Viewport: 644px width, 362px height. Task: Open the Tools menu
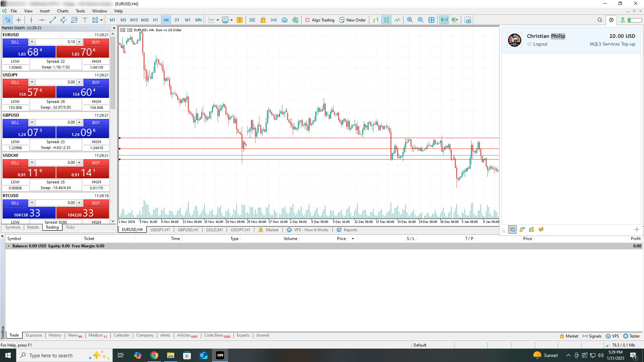[80, 11]
